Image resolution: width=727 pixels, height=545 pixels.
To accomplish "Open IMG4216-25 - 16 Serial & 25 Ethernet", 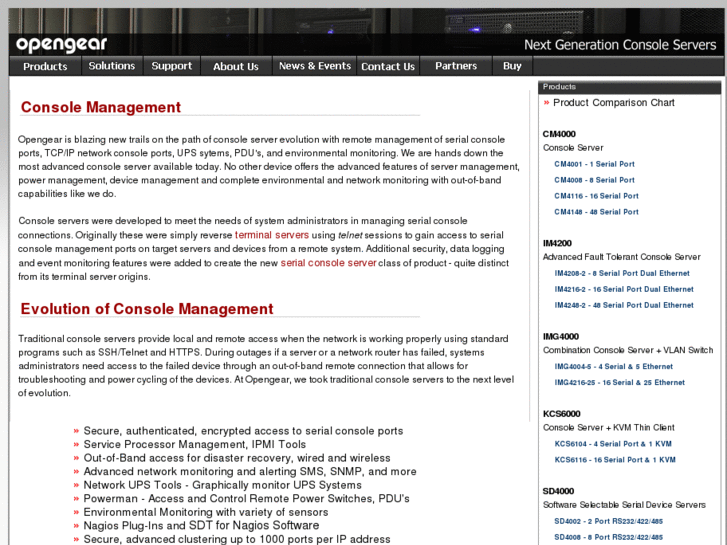I will point(619,383).
